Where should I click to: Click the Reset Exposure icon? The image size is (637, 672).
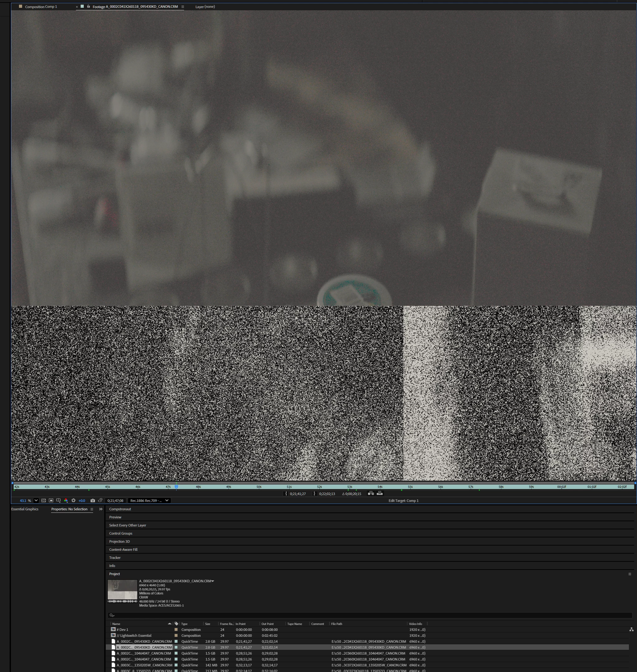coord(73,500)
